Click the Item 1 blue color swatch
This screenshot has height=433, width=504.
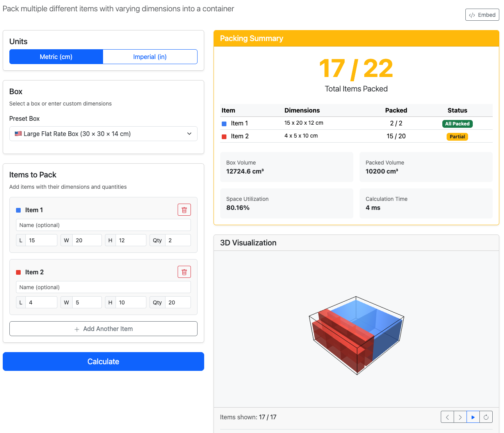pos(18,210)
